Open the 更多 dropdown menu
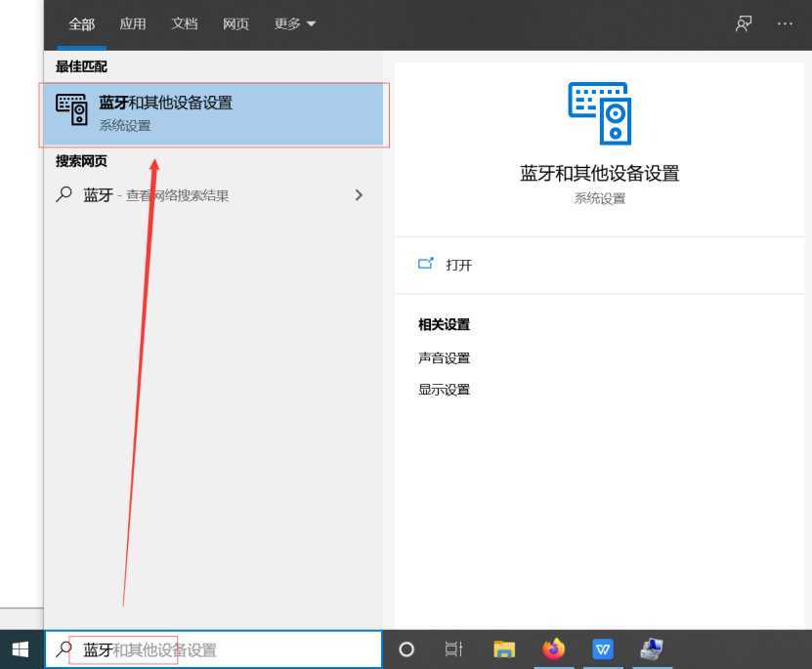This screenshot has height=669, width=812. (x=295, y=23)
